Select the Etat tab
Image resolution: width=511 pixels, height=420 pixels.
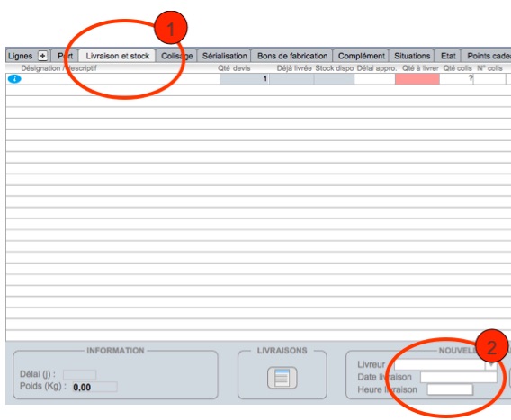click(448, 56)
